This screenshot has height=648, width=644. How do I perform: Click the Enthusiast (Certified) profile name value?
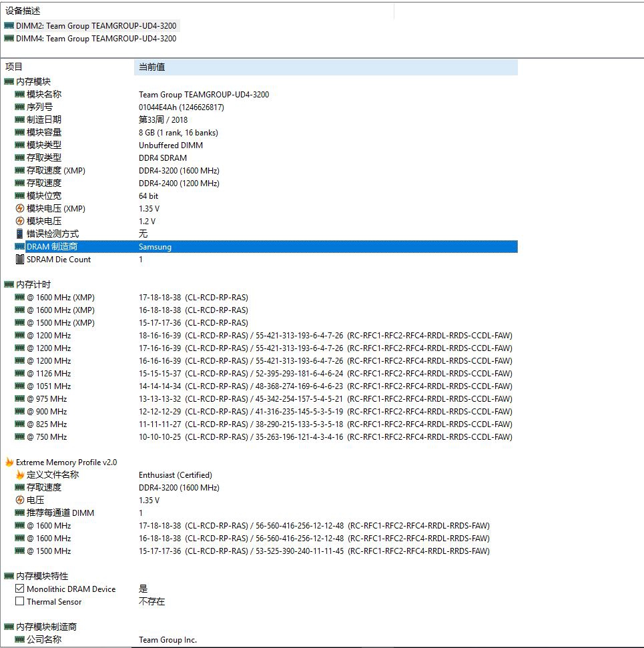pyautogui.click(x=176, y=475)
